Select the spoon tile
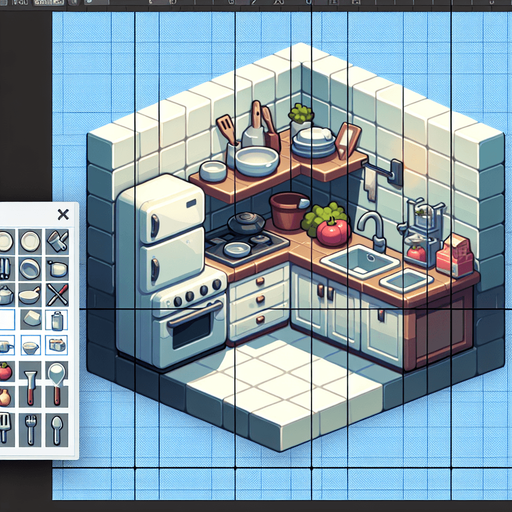 (57, 430)
